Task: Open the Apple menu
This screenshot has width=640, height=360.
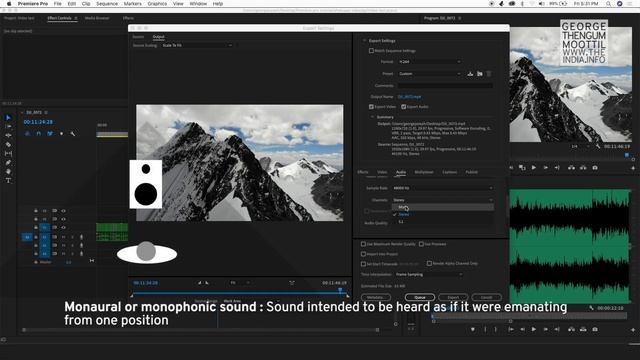Action: click(x=9, y=4)
